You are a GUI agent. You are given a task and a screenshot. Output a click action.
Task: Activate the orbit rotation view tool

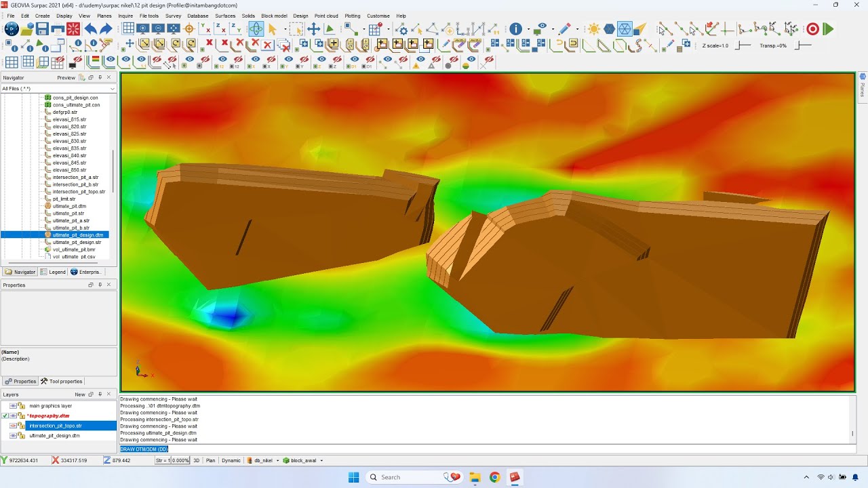click(x=256, y=28)
